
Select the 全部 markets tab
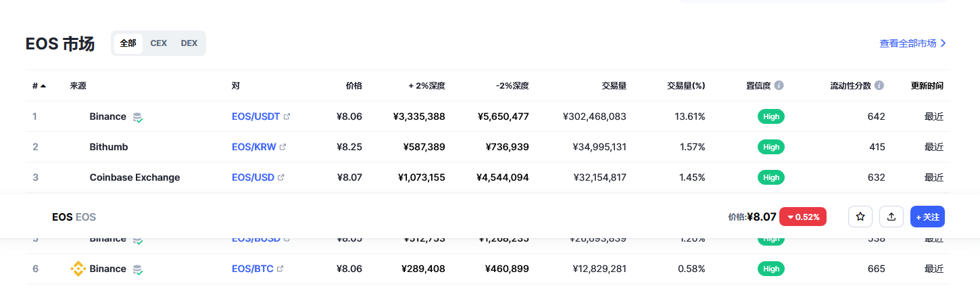[128, 43]
